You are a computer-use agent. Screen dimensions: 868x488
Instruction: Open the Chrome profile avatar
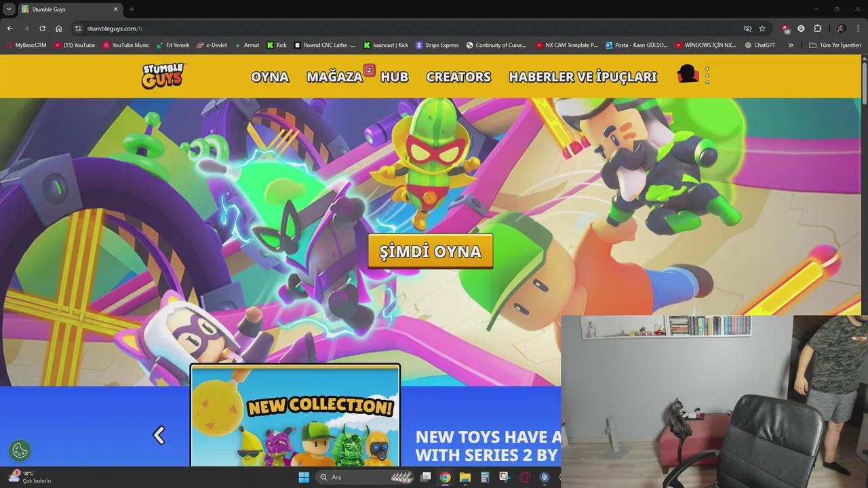[x=841, y=28]
